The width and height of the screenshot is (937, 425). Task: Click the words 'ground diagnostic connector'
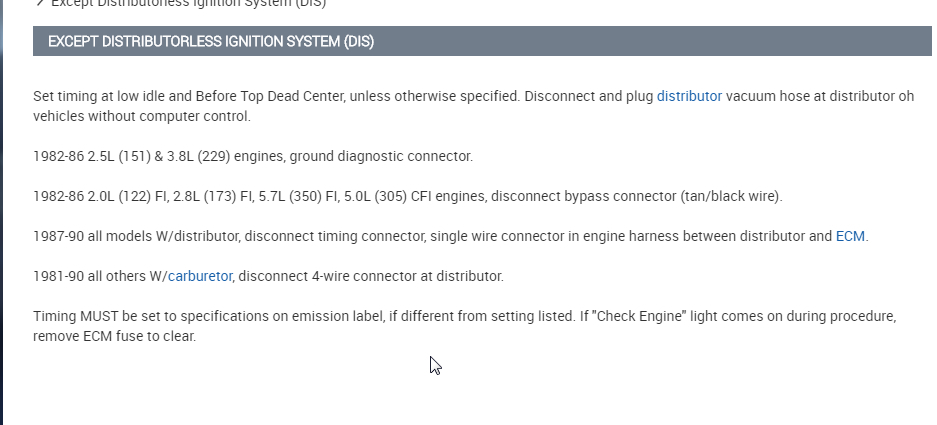click(x=379, y=157)
